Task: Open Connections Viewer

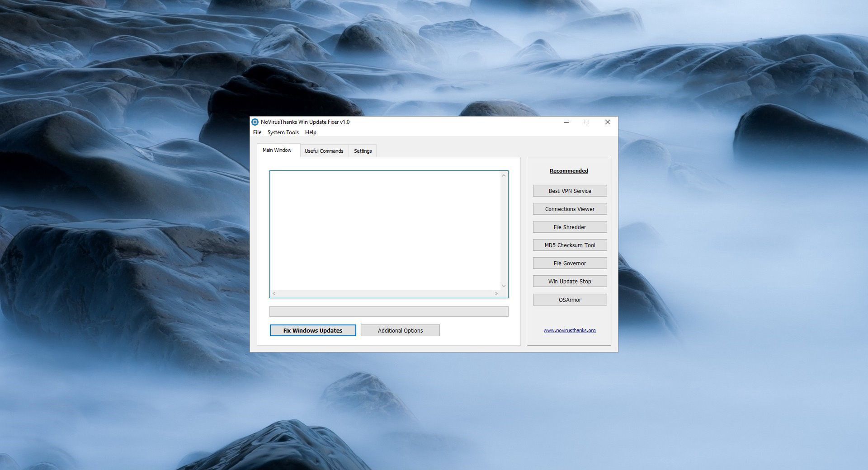Action: click(x=569, y=209)
